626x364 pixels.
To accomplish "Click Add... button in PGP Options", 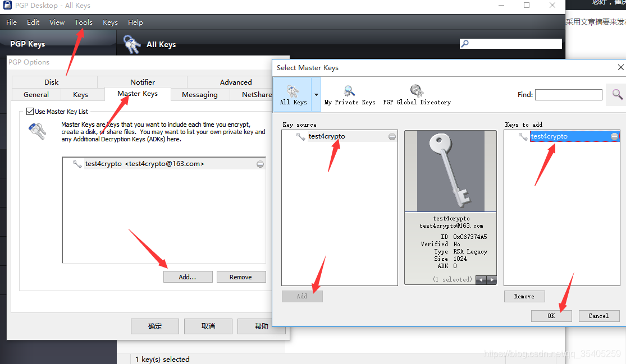I will pyautogui.click(x=188, y=277).
